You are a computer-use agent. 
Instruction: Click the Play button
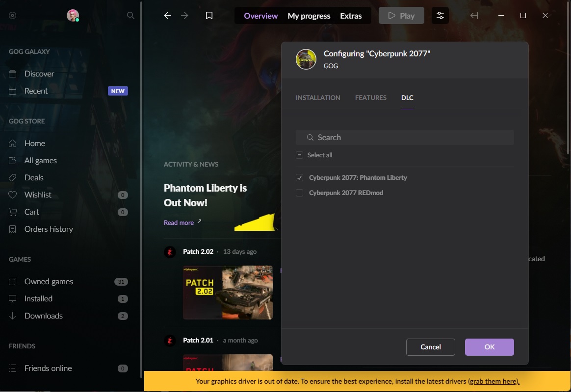pos(401,15)
